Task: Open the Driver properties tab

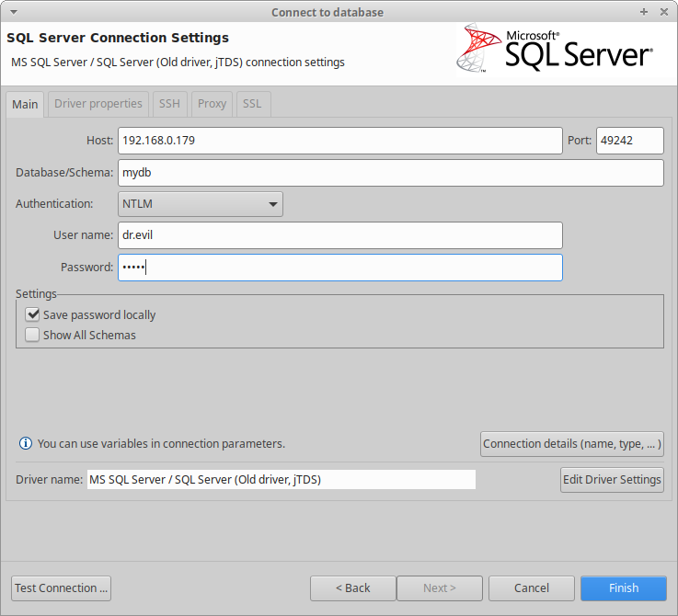Action: [98, 104]
